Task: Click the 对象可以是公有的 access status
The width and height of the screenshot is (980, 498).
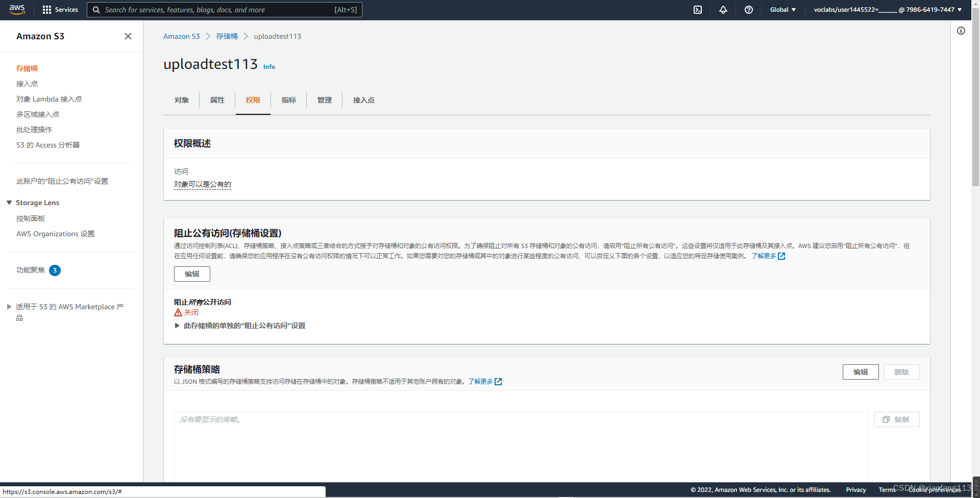Action: (x=203, y=184)
